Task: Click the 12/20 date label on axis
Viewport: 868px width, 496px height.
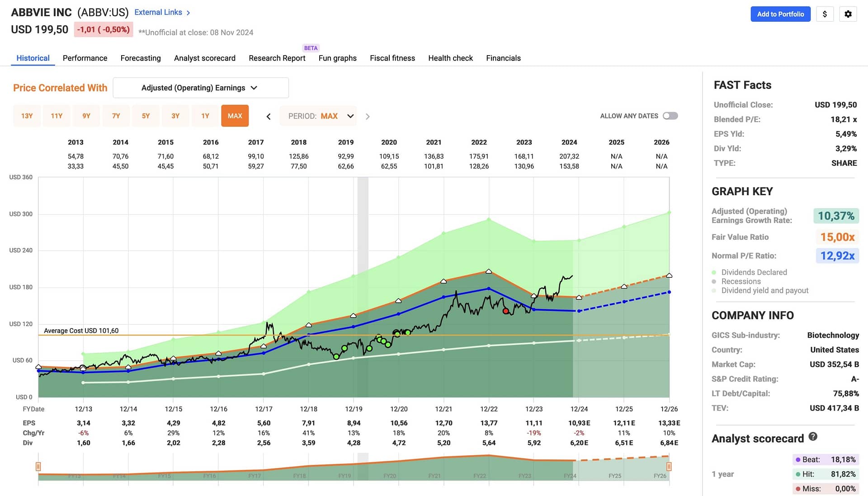Action: (399, 409)
